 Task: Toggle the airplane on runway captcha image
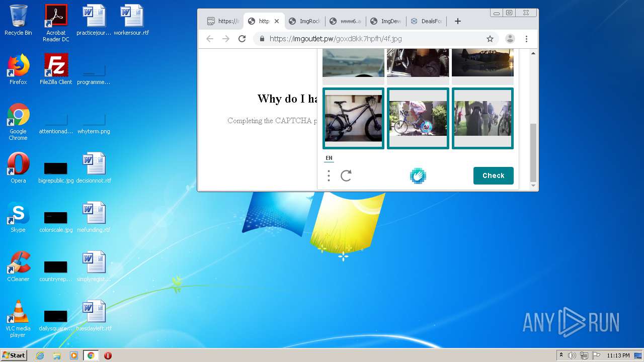353,66
